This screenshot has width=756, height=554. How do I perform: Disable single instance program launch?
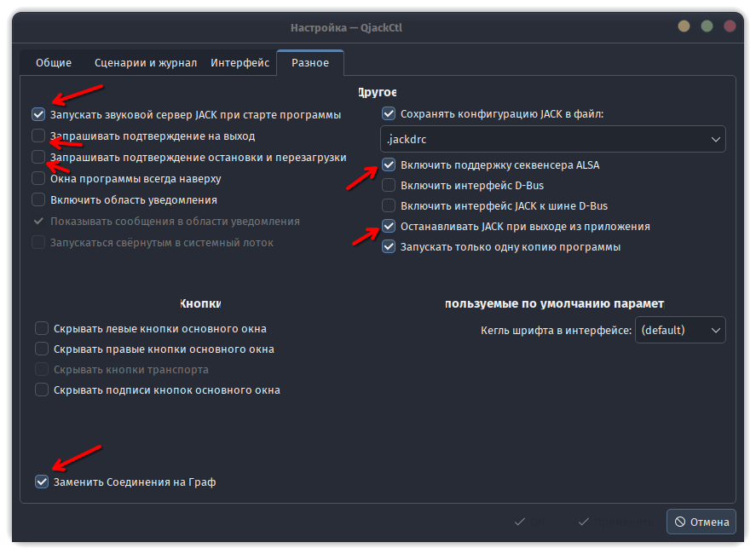389,245
